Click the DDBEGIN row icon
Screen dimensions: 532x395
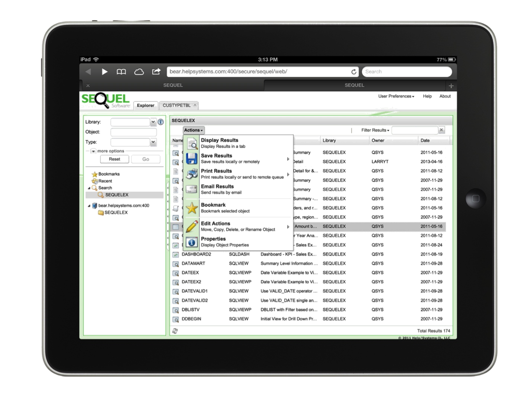click(x=176, y=319)
